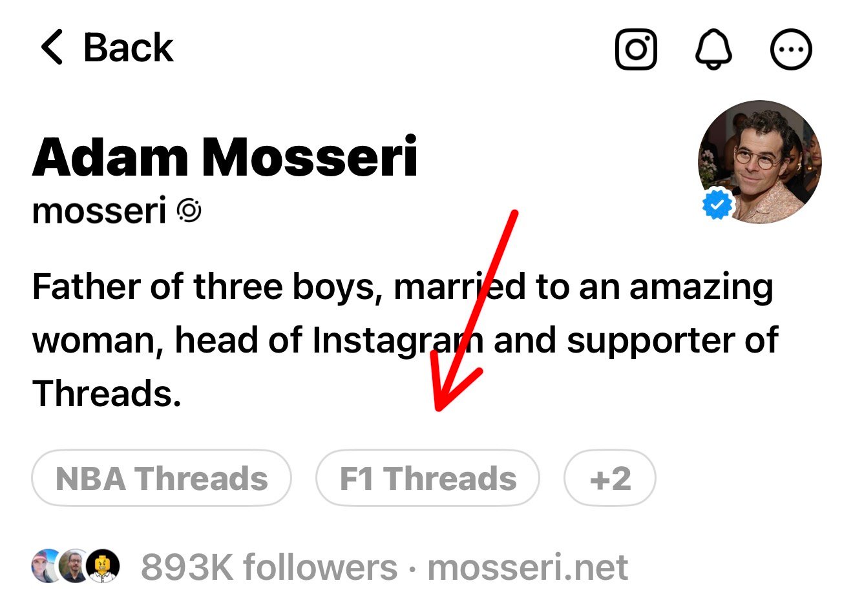
Task: Open the F1 Threads tag
Action: (427, 478)
